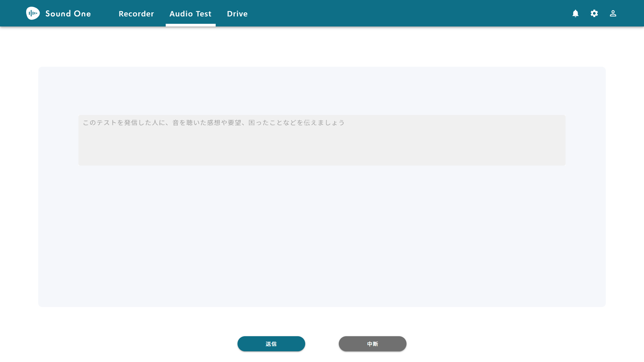
Task: Click the 中断 abort button
Action: coord(373,344)
